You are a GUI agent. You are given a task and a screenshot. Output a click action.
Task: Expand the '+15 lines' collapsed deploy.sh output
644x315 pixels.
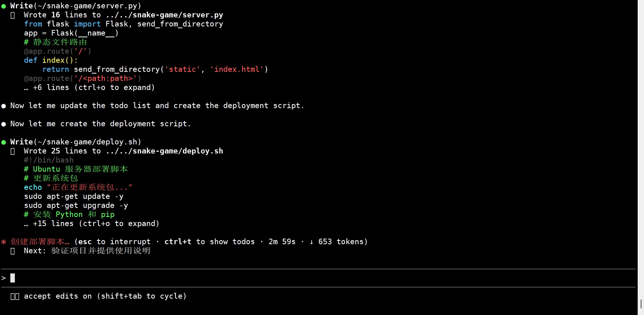coord(96,224)
